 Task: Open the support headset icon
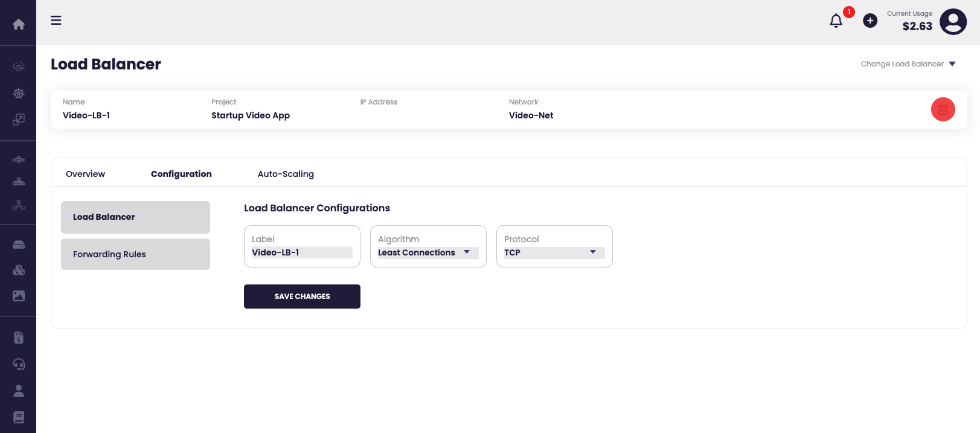click(x=19, y=364)
